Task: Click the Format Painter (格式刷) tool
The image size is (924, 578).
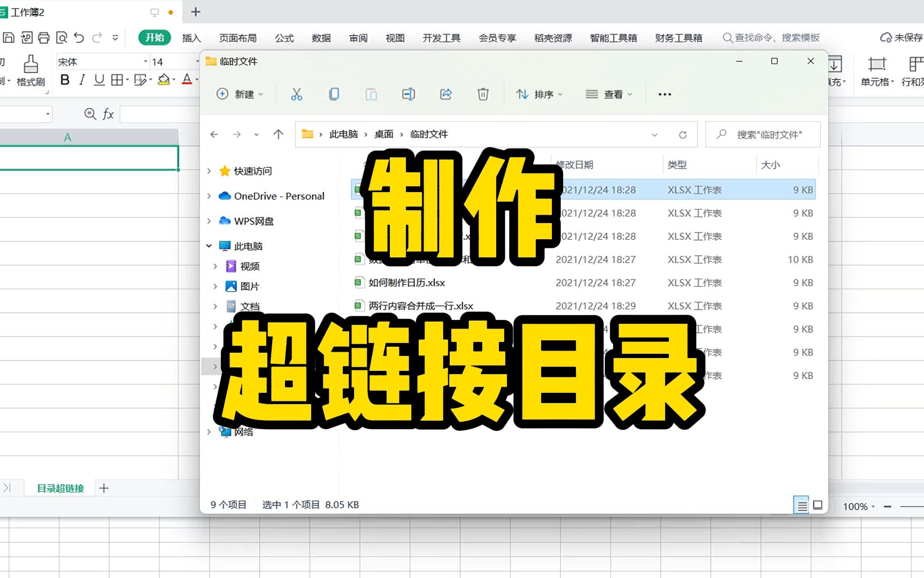Action: coord(30,71)
